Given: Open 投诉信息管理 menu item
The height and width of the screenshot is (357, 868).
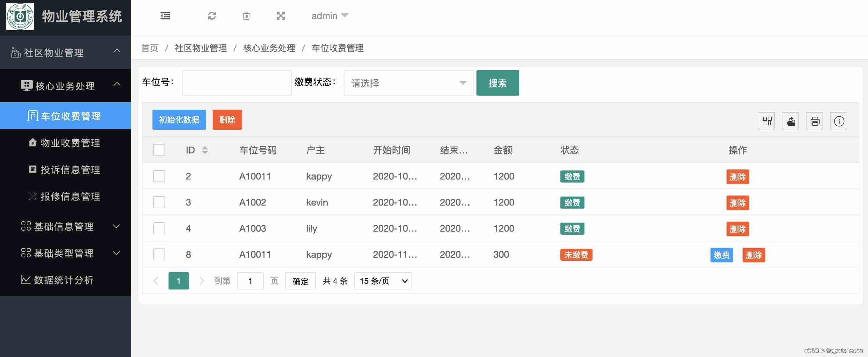Looking at the screenshot, I should click(66, 169).
